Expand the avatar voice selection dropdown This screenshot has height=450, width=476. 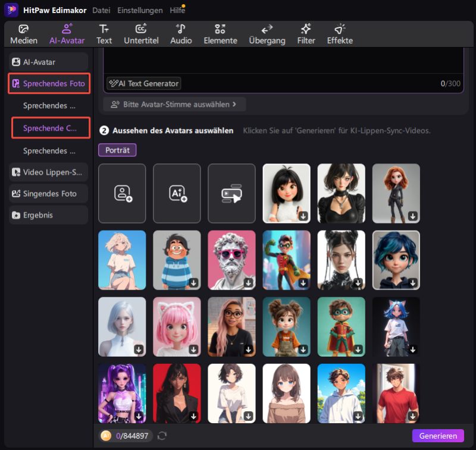pos(174,104)
